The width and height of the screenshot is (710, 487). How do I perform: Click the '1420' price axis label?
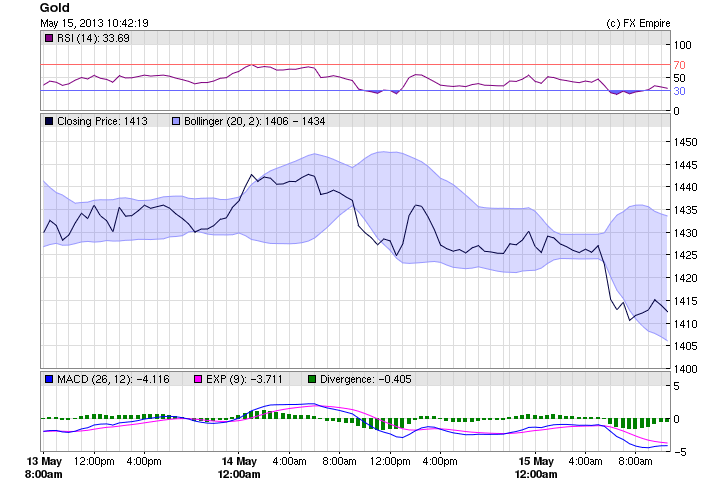pyautogui.click(x=685, y=278)
